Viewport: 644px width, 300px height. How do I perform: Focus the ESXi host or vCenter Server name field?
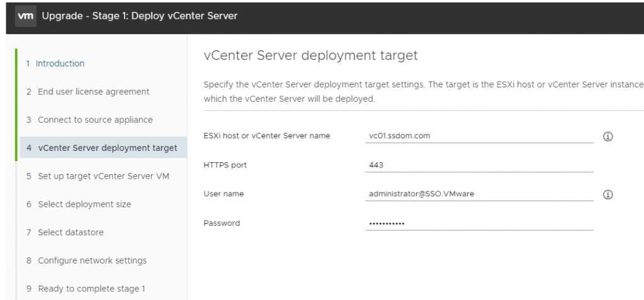point(479,136)
